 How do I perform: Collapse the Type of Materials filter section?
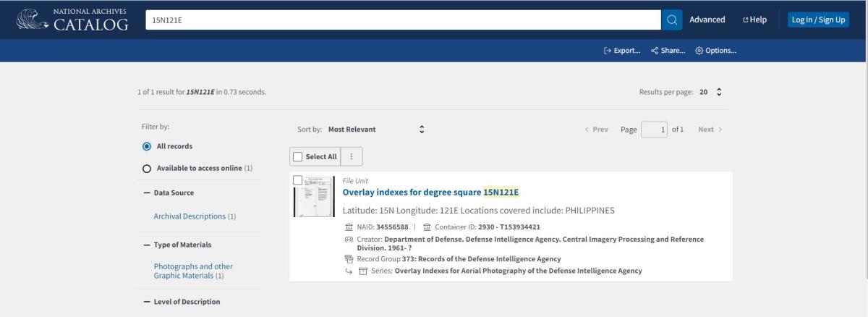pyautogui.click(x=147, y=245)
